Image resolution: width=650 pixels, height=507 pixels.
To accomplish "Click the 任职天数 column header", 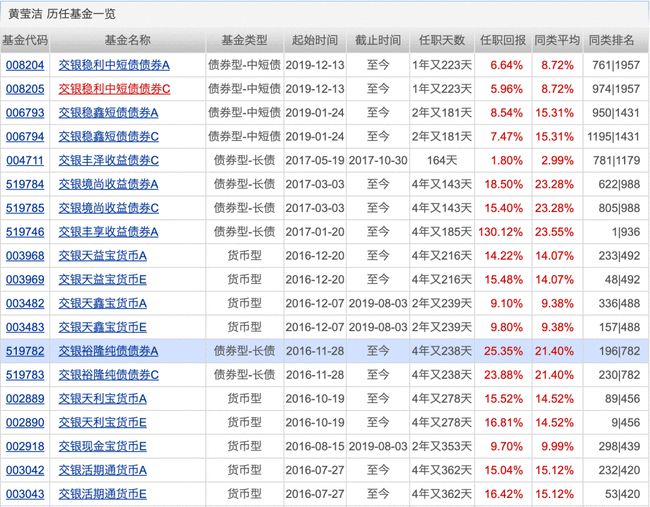I will pos(442,40).
